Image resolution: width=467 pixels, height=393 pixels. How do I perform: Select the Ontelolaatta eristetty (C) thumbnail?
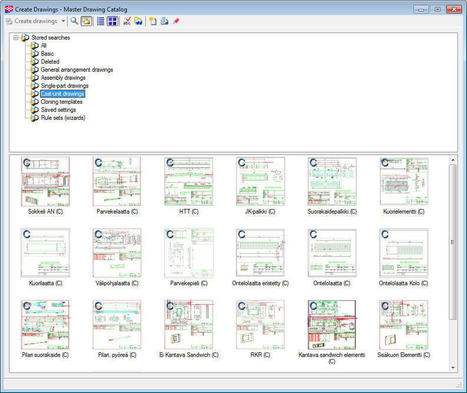click(x=260, y=253)
